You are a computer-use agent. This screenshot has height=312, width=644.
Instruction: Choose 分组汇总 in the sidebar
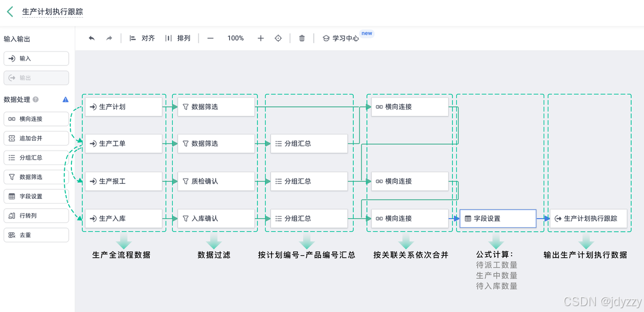(x=36, y=158)
